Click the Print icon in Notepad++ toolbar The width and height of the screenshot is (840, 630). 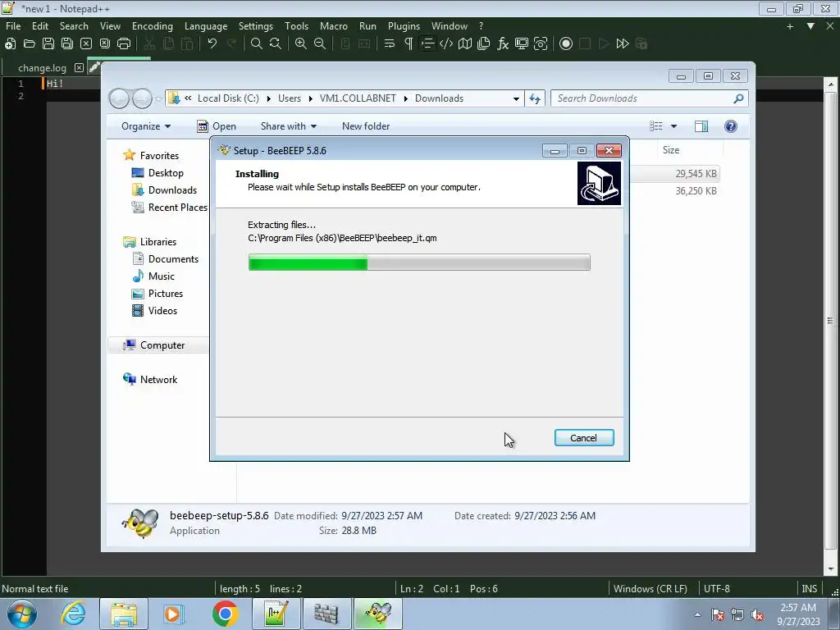(x=124, y=44)
